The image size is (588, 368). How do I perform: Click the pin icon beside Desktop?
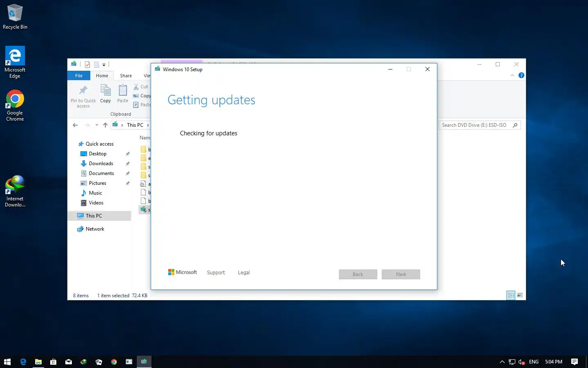coord(127,154)
